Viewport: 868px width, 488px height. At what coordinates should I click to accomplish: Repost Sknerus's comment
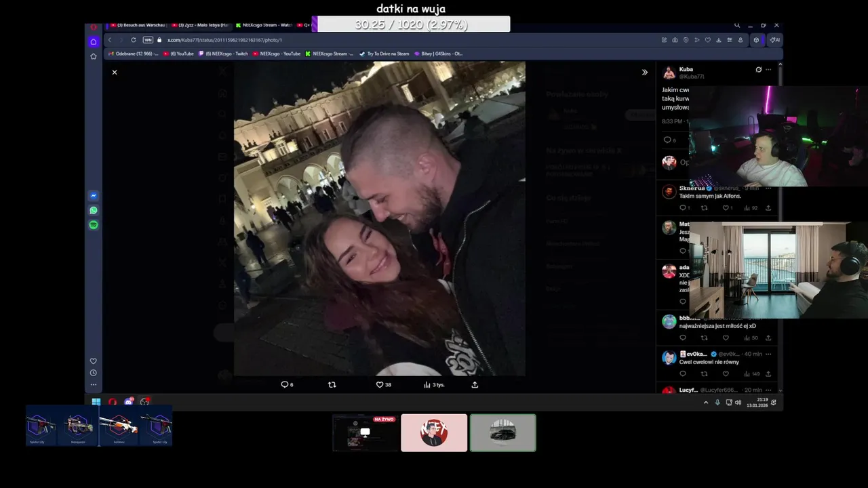coord(704,208)
